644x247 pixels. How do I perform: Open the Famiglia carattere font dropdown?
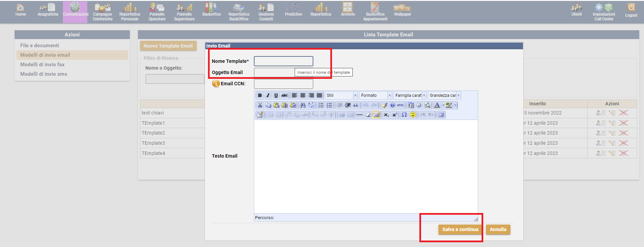(410, 95)
